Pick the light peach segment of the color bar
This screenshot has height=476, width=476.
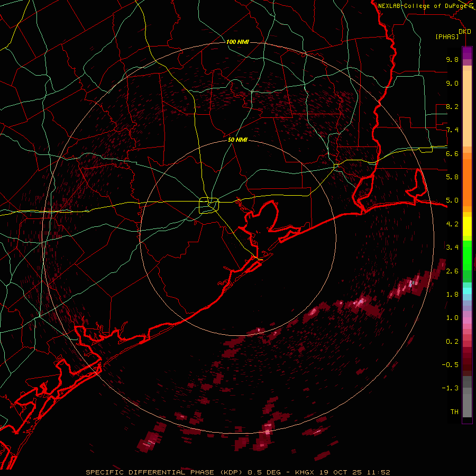click(467, 108)
